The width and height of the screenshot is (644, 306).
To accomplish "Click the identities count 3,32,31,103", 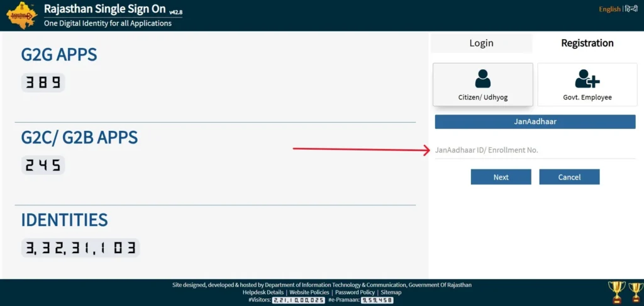I will click(80, 248).
